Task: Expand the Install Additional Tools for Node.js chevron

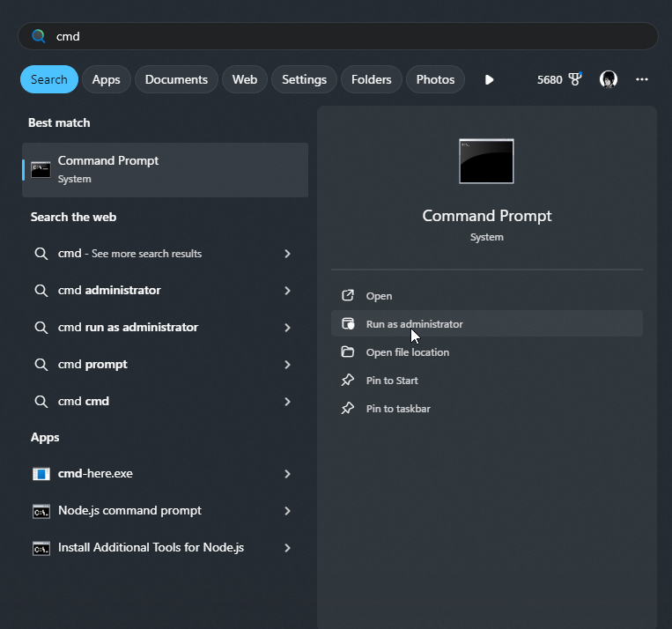Action: coord(288,548)
